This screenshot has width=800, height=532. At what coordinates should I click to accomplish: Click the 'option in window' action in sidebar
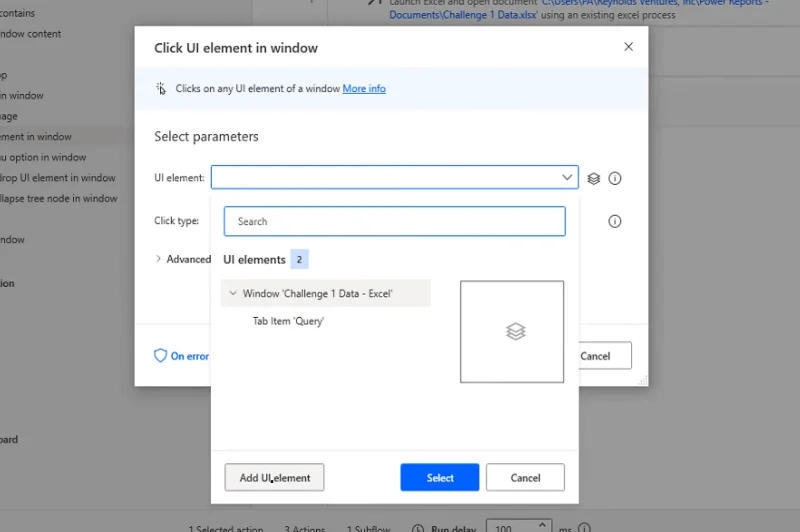click(43, 158)
